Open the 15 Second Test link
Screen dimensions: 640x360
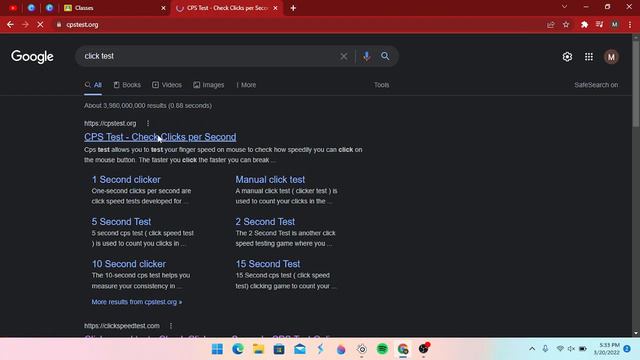click(268, 264)
